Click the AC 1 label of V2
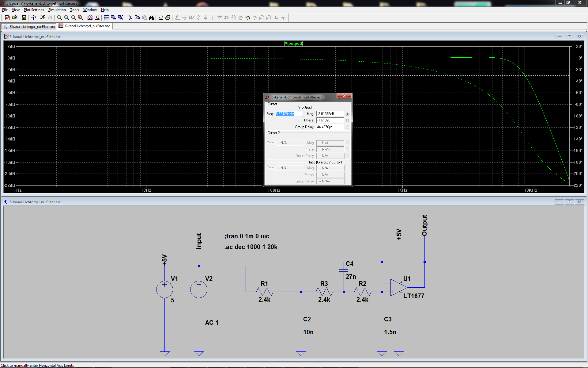Viewport: 588px width, 368px height. (212, 323)
